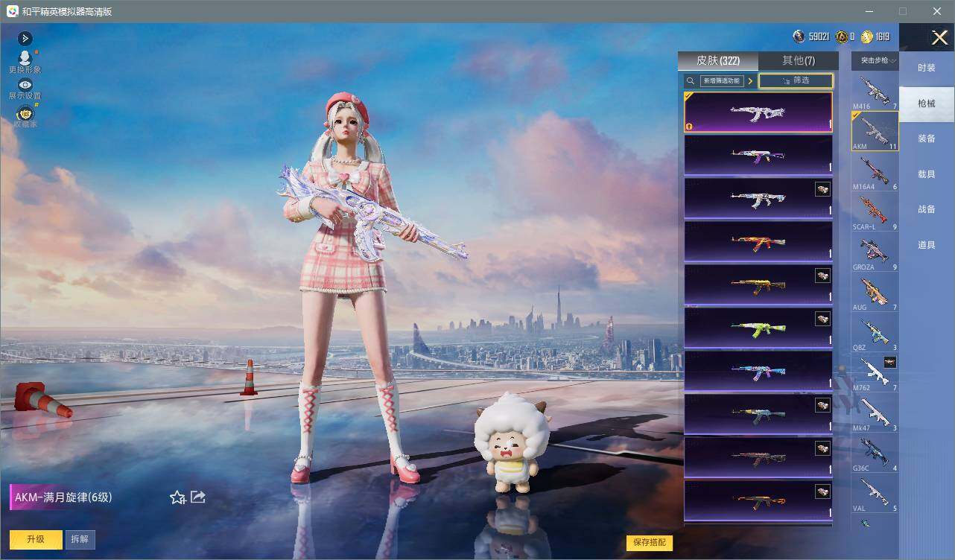Share the AKM-满月旋律 skin
The image size is (955, 560).
pos(197,497)
